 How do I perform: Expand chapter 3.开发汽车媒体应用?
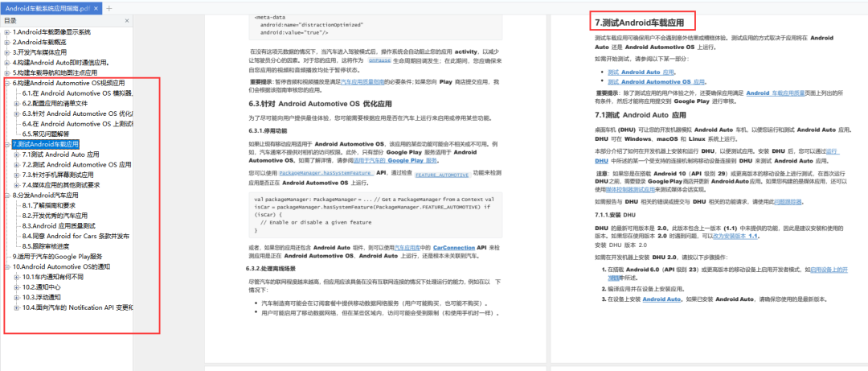click(7, 52)
